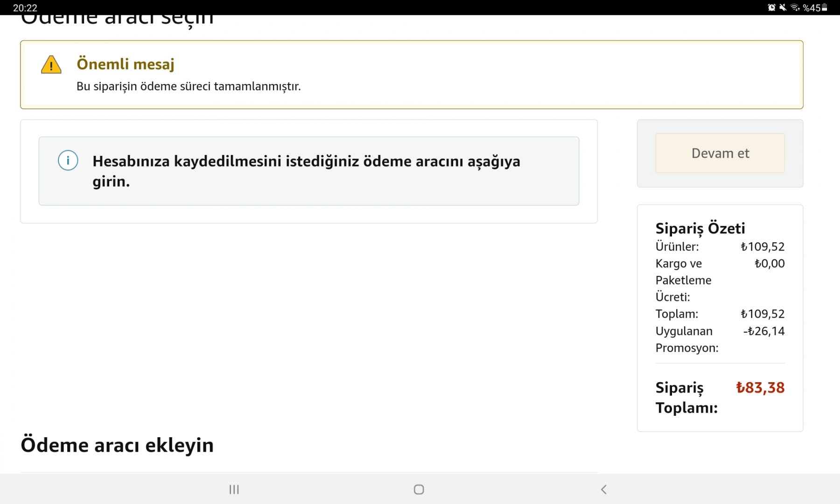
Task: Go back using the navigation arrow
Action: click(x=604, y=489)
